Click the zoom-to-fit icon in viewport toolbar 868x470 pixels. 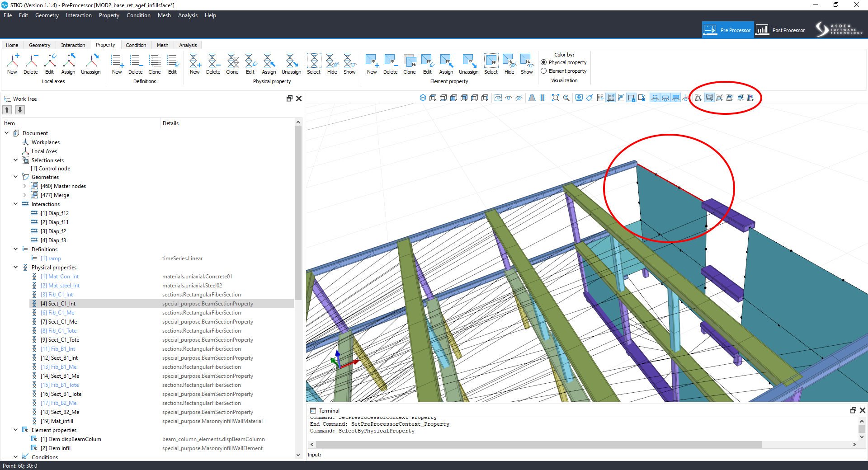coord(556,98)
